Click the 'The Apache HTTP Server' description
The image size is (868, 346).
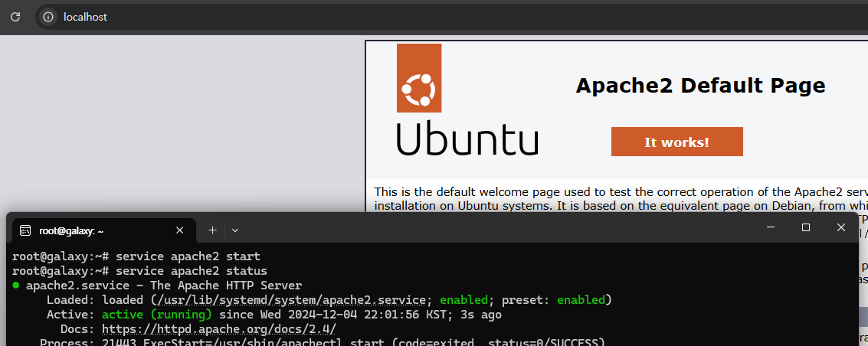[228, 286]
